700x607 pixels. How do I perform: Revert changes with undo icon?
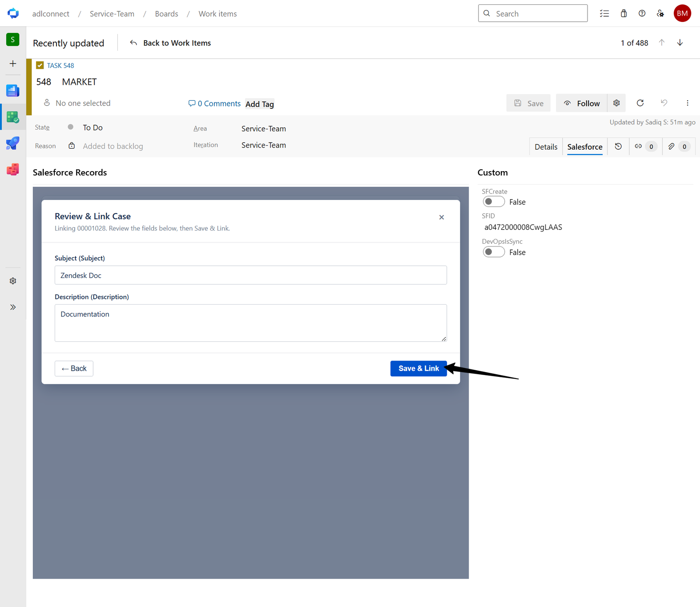[x=664, y=103]
